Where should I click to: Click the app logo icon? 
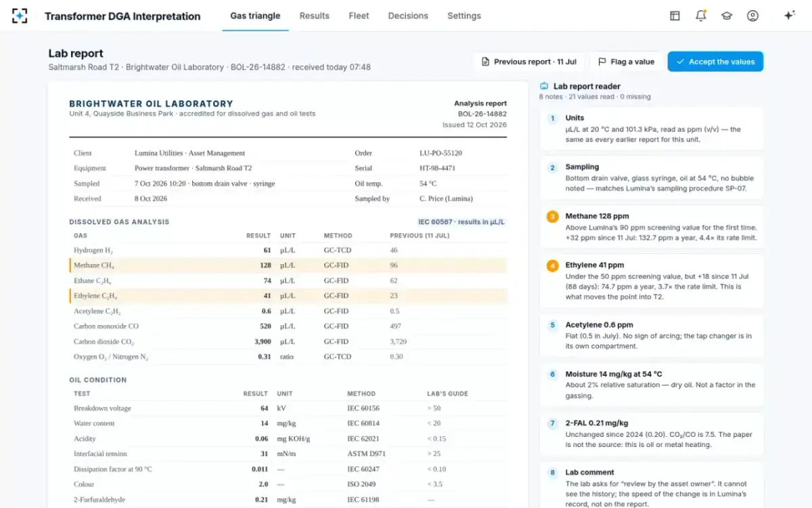20,16
